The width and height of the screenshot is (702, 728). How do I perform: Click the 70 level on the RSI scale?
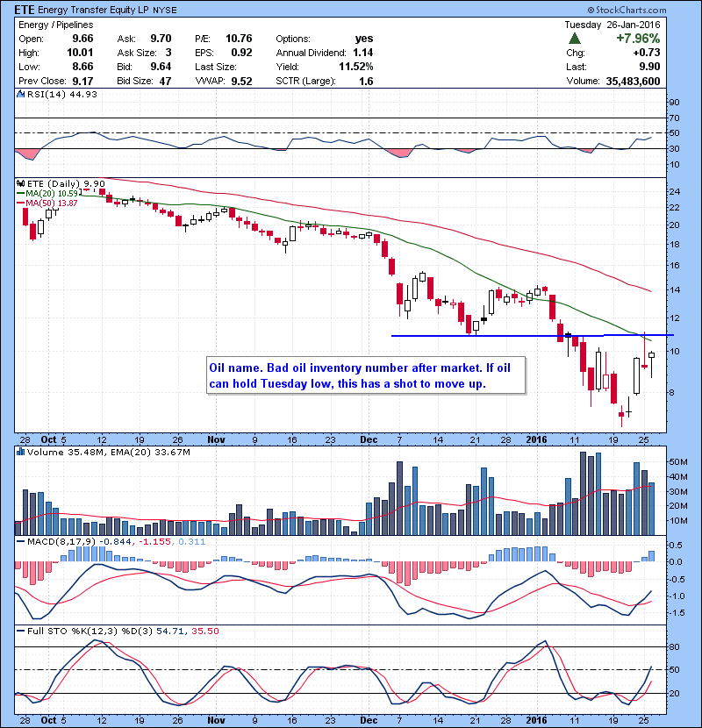pyautogui.click(x=674, y=118)
